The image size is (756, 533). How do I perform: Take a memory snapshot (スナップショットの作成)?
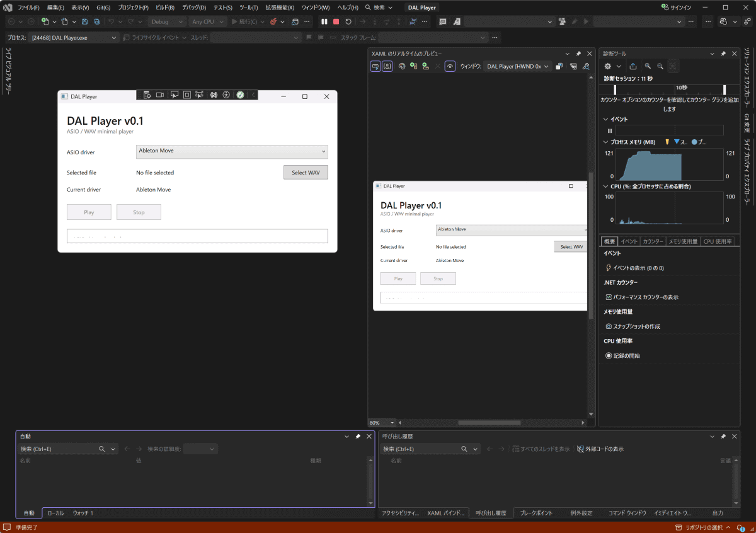(x=636, y=326)
